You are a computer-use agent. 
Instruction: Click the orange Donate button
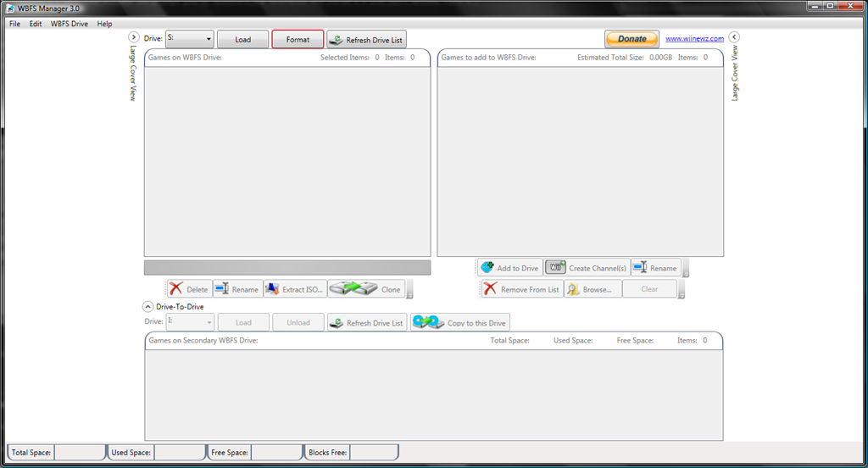pos(632,39)
